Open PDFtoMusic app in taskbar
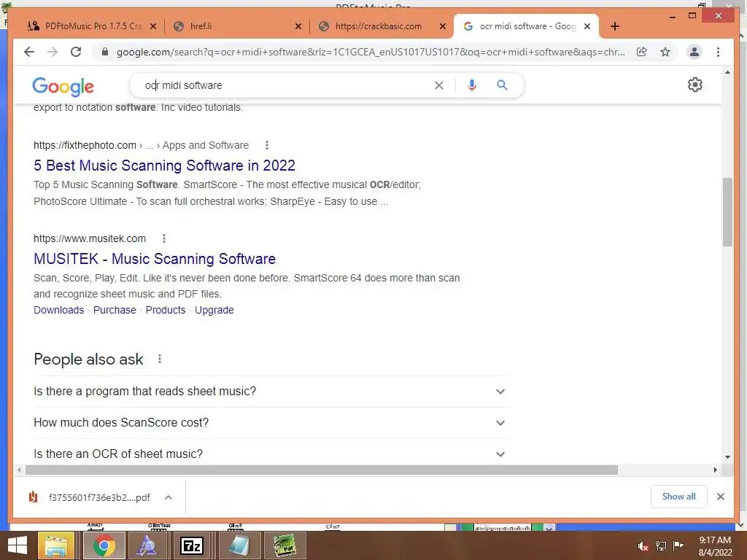The image size is (747, 560). (x=284, y=545)
